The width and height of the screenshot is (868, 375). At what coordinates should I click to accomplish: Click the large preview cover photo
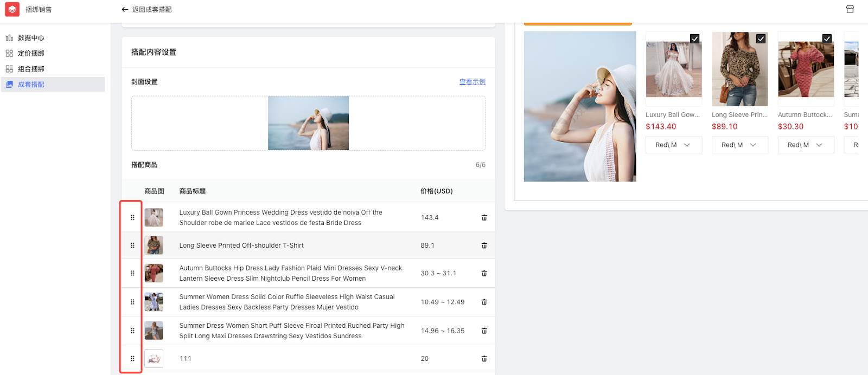point(580,106)
